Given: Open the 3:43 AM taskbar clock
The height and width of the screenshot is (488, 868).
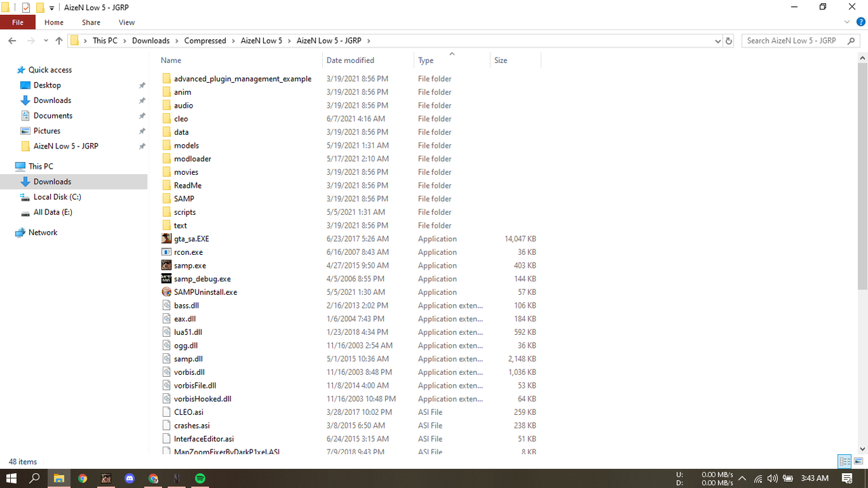Looking at the screenshot, I should point(814,479).
